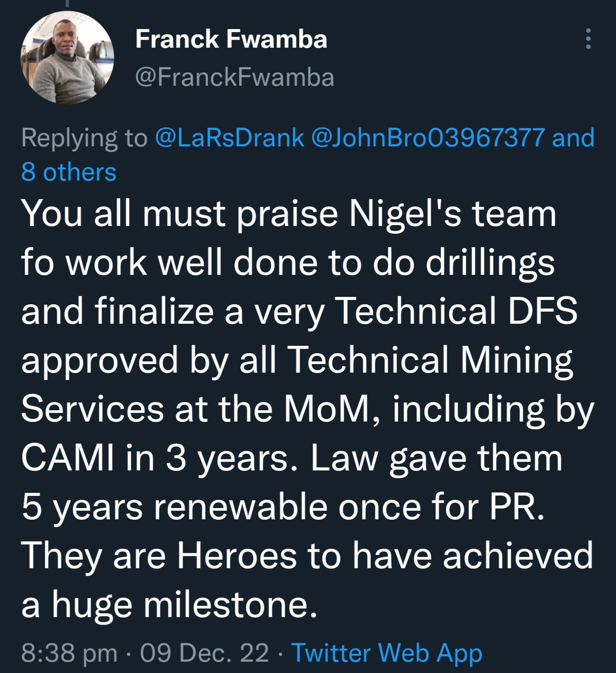Click the word "Heroes" in the tweet
616x673 pixels.
coord(236,556)
